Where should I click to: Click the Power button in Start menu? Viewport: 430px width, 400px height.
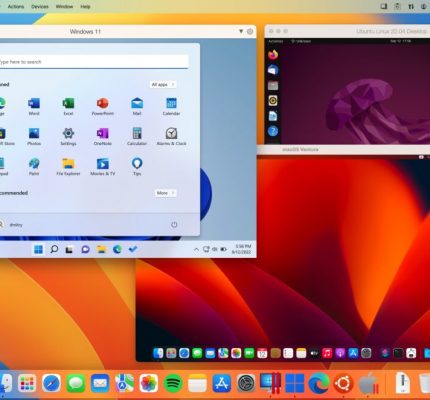point(174,225)
